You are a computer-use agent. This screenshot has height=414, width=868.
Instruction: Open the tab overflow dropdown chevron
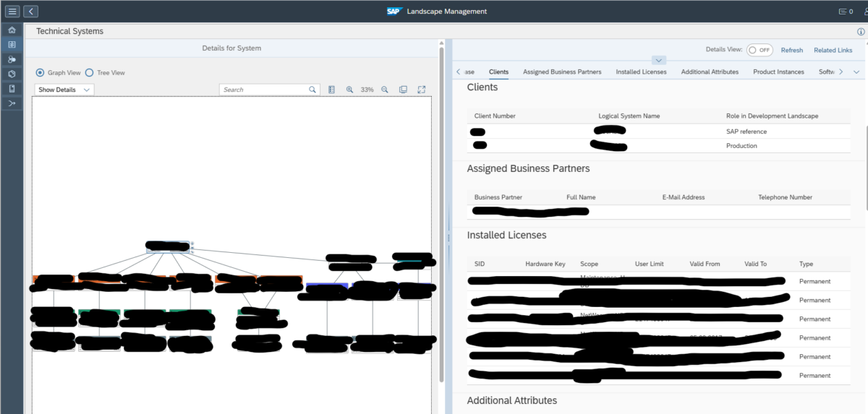point(856,72)
